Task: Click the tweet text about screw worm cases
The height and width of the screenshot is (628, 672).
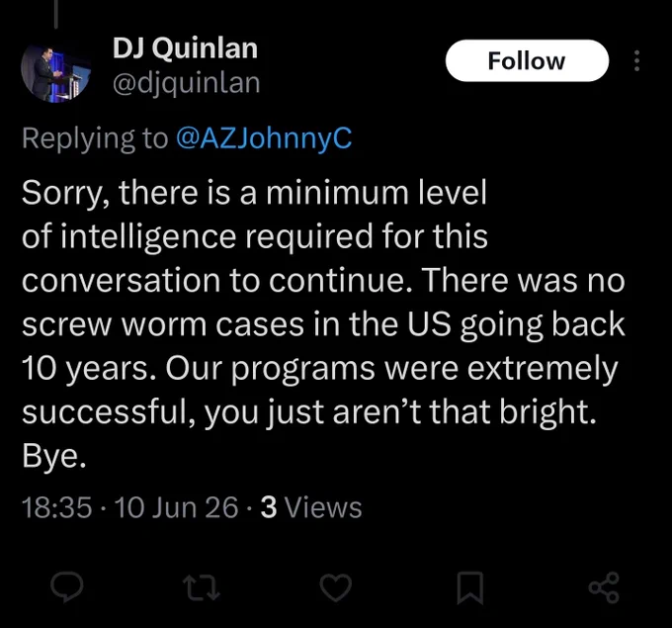Action: tap(323, 323)
